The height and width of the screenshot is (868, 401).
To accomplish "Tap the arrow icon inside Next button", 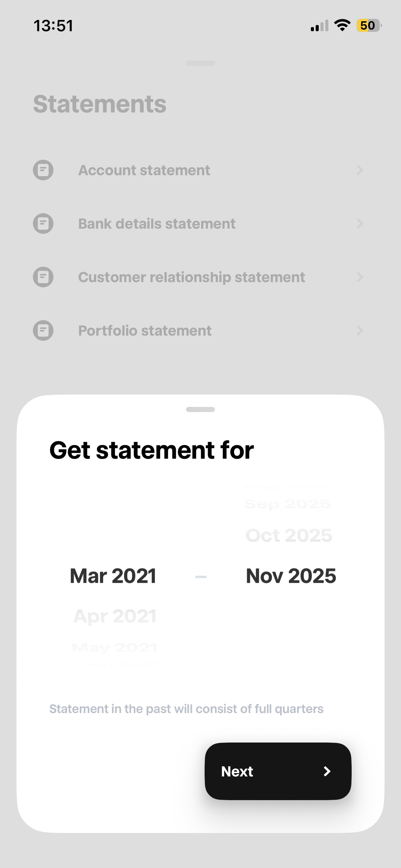I will click(327, 771).
